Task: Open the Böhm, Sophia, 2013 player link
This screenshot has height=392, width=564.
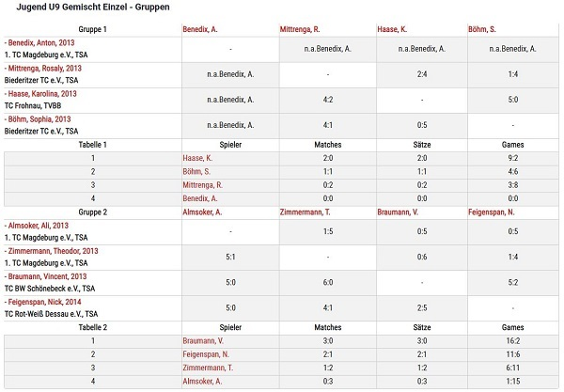Action: [x=38, y=119]
